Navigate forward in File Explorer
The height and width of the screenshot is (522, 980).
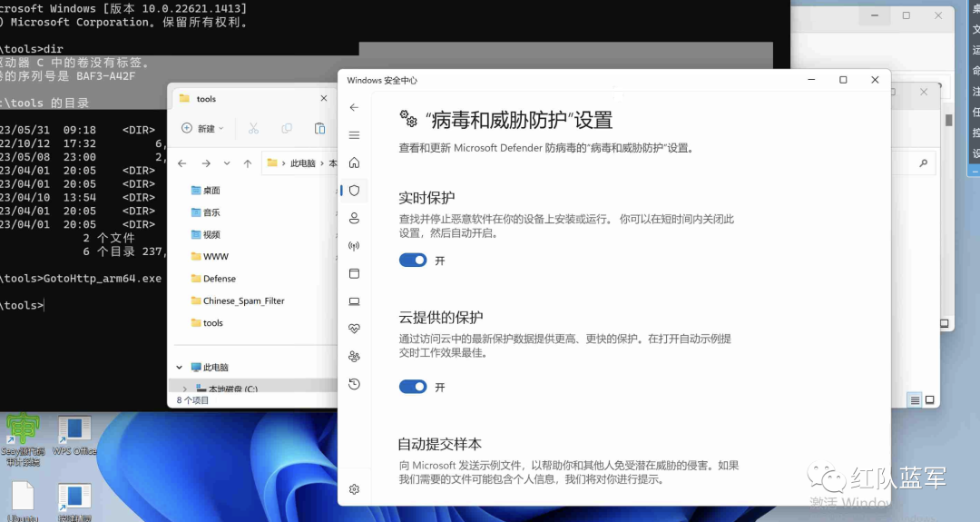point(206,163)
